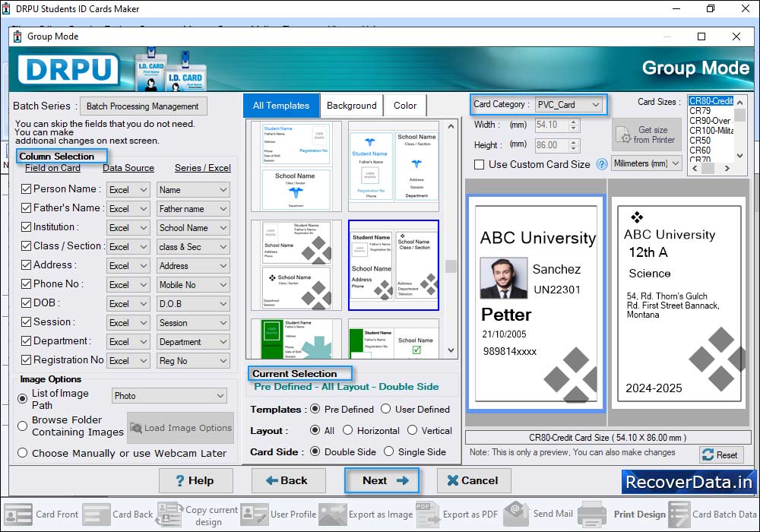Uncheck the Father's Name field checkbox

[26, 207]
